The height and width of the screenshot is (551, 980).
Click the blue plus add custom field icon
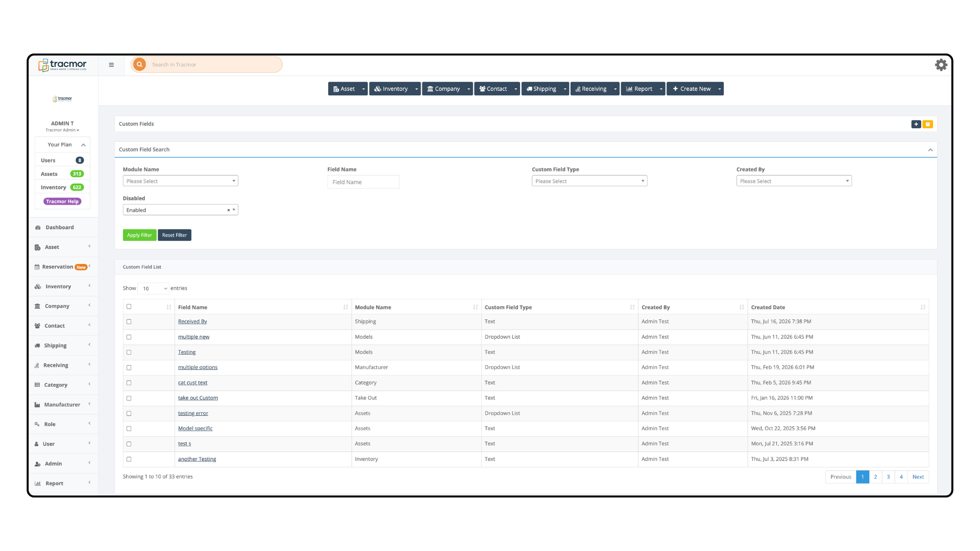pyautogui.click(x=916, y=124)
